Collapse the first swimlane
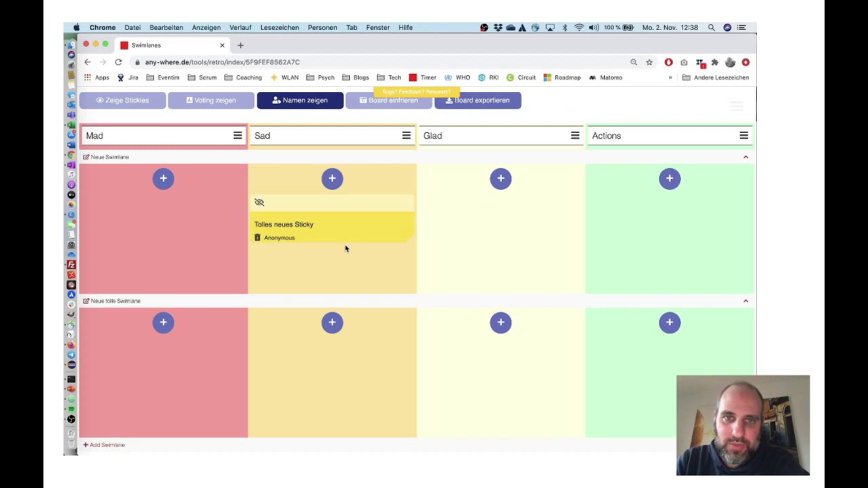Screen dimensions: 868x488 pos(745,157)
